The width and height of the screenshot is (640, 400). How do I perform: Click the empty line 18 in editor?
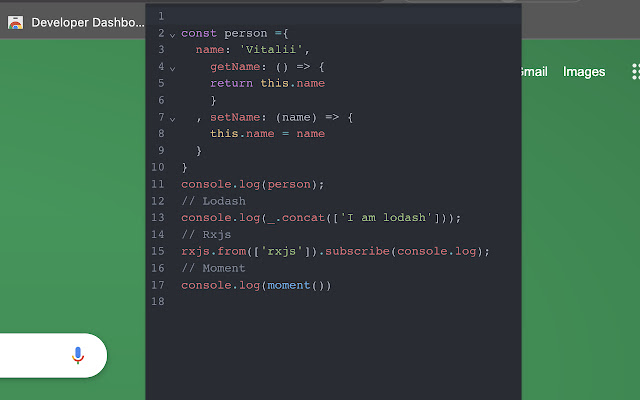300,302
